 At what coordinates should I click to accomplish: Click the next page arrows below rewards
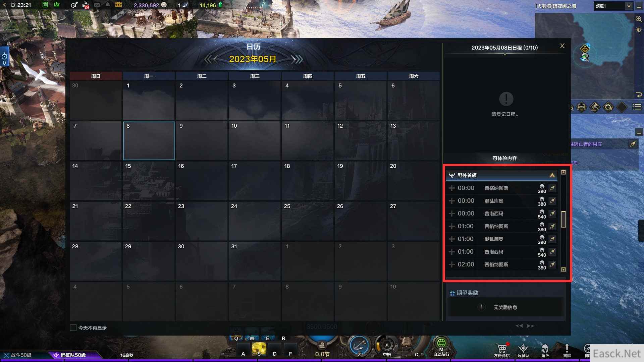click(x=530, y=326)
